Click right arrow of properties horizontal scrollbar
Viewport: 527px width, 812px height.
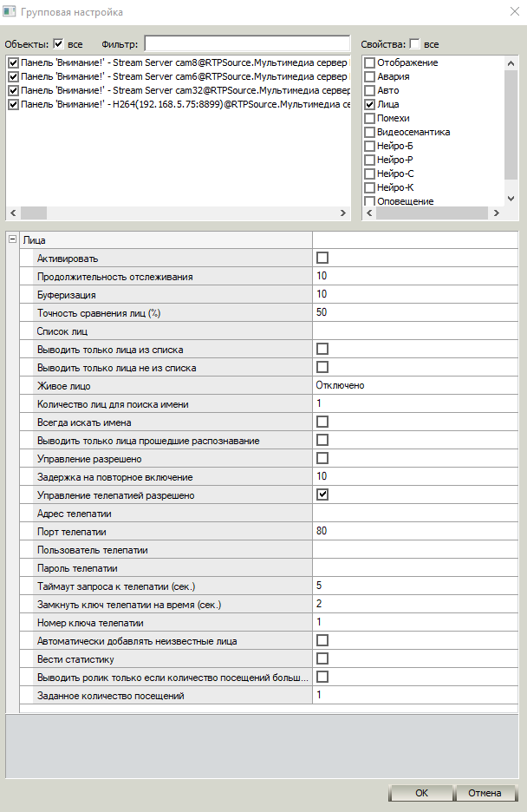(497, 213)
